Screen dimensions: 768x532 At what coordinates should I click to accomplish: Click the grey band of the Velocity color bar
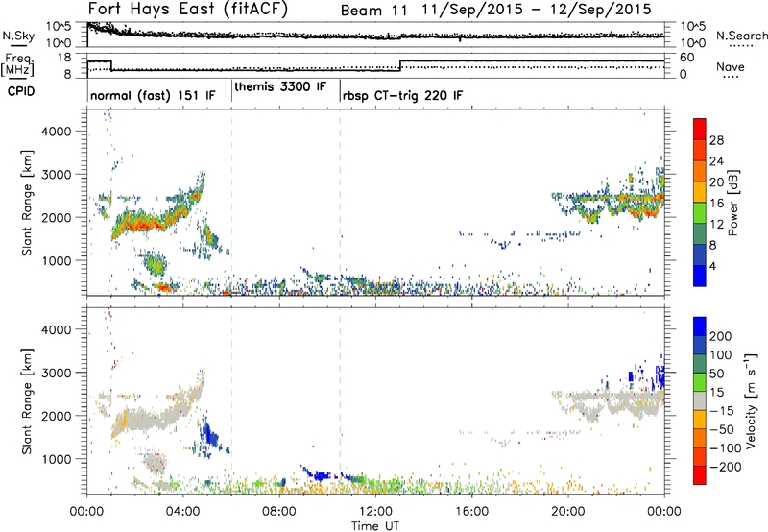700,401
